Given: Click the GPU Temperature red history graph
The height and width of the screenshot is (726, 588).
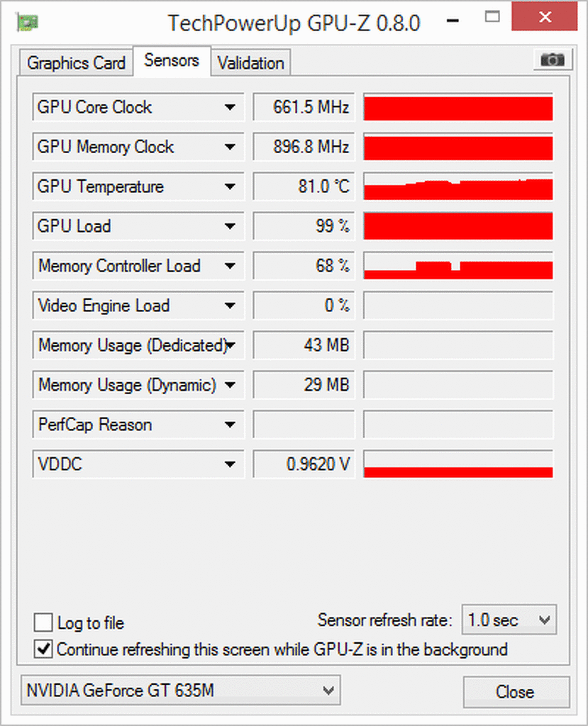Looking at the screenshot, I should pyautogui.click(x=457, y=188).
